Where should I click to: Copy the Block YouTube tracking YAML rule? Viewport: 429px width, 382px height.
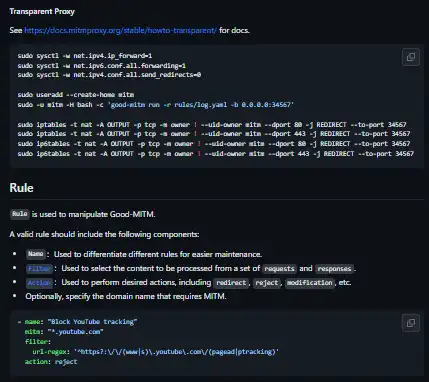(x=411, y=323)
